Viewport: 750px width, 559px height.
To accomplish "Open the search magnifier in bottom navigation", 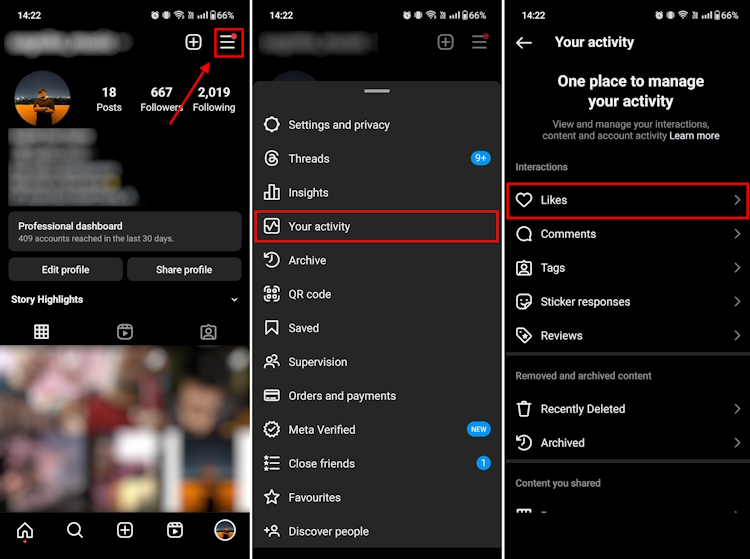I will (x=75, y=530).
